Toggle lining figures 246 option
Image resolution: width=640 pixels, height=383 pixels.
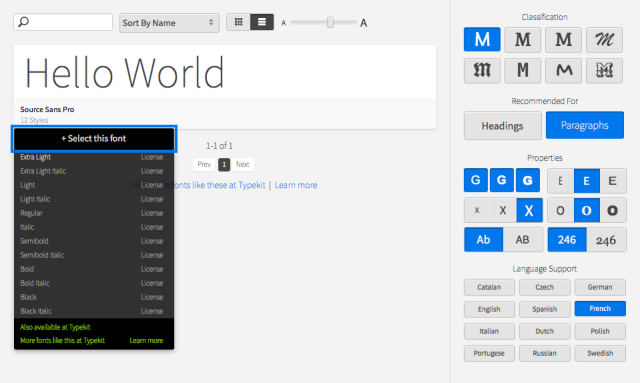[567, 240]
